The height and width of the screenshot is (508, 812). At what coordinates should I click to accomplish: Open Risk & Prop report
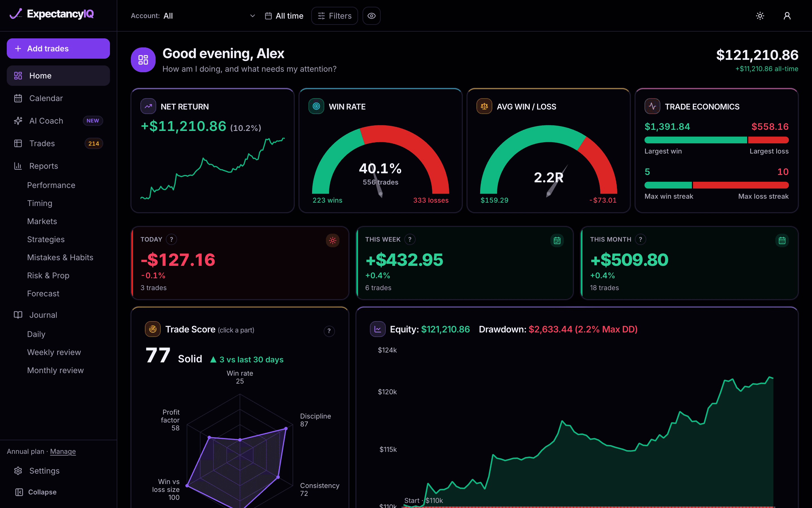(x=48, y=275)
